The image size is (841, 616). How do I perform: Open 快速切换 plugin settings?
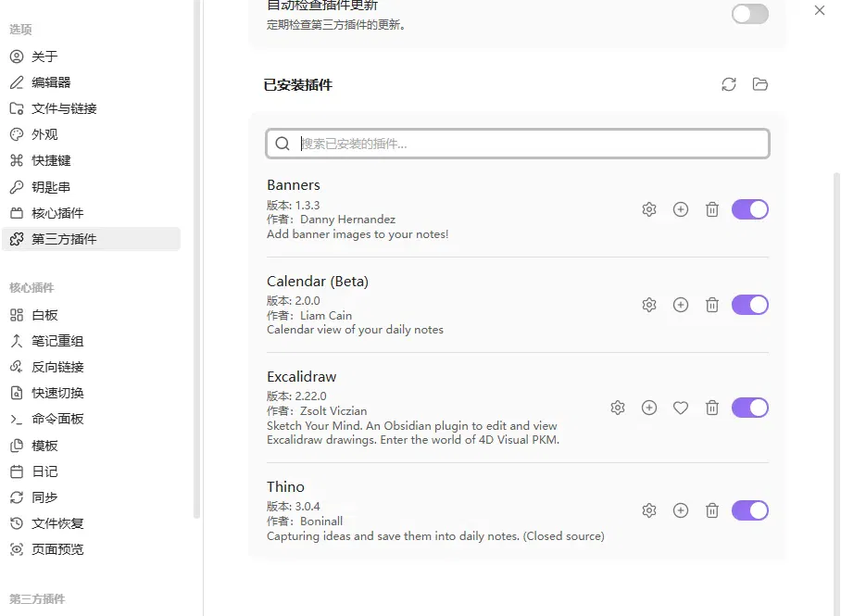(x=91, y=393)
